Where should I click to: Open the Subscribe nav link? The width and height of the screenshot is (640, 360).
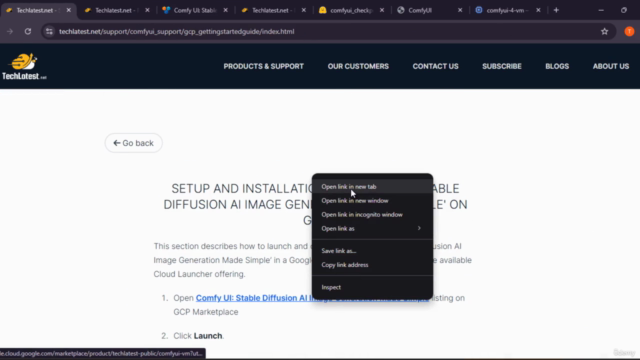click(502, 66)
